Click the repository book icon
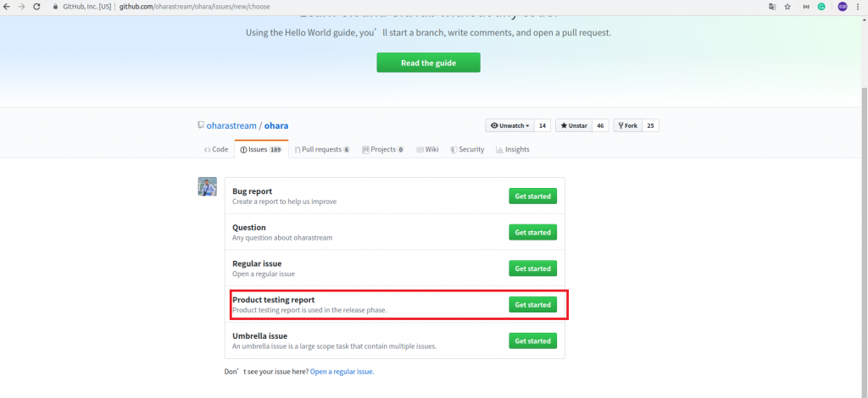The width and height of the screenshot is (868, 398). tap(201, 125)
